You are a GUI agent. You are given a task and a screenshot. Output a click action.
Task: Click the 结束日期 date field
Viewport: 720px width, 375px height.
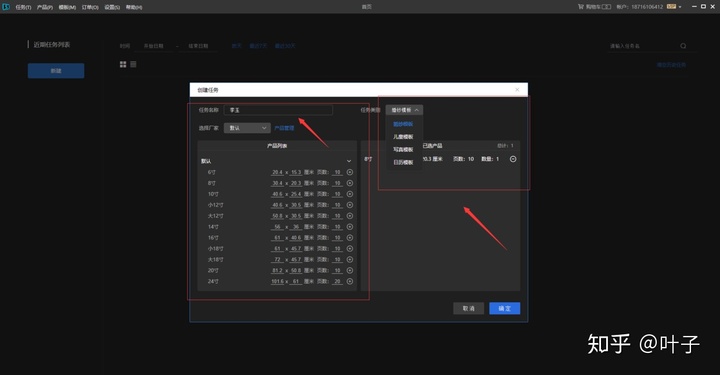click(x=198, y=46)
